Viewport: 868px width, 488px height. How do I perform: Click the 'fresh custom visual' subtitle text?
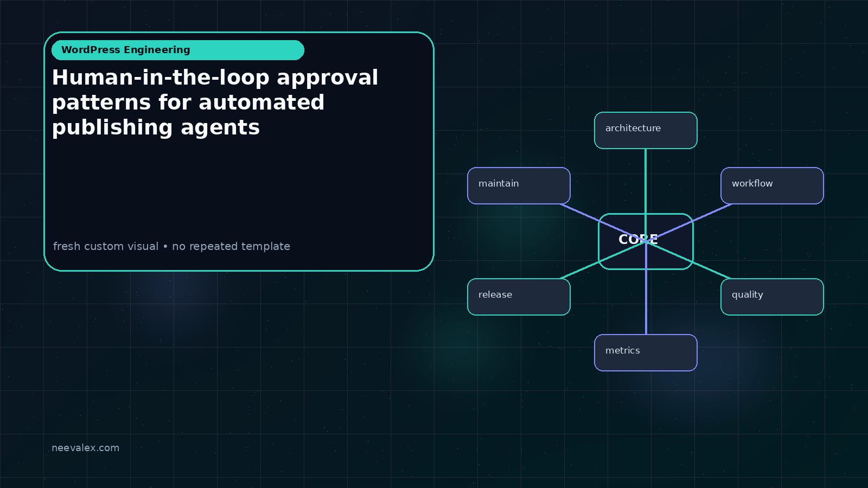pos(171,246)
